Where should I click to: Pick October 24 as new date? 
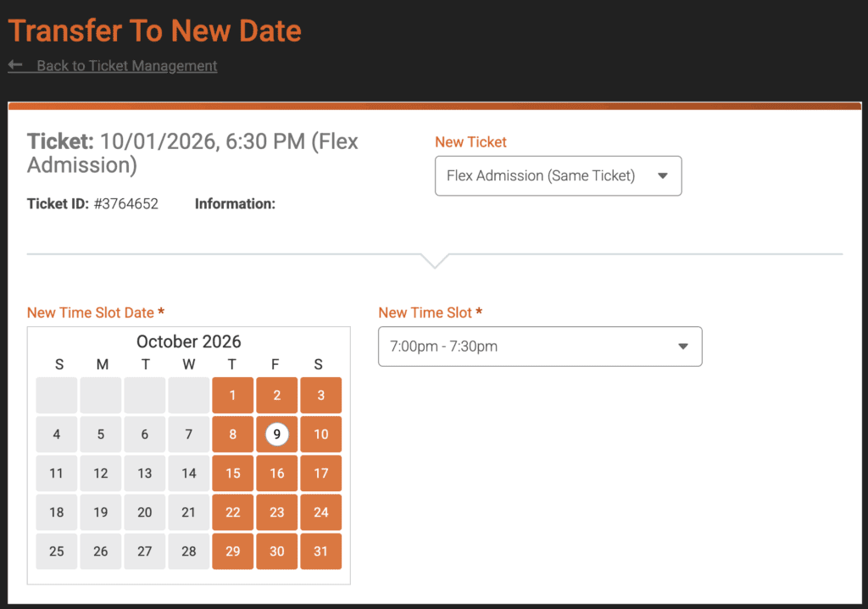pyautogui.click(x=321, y=512)
